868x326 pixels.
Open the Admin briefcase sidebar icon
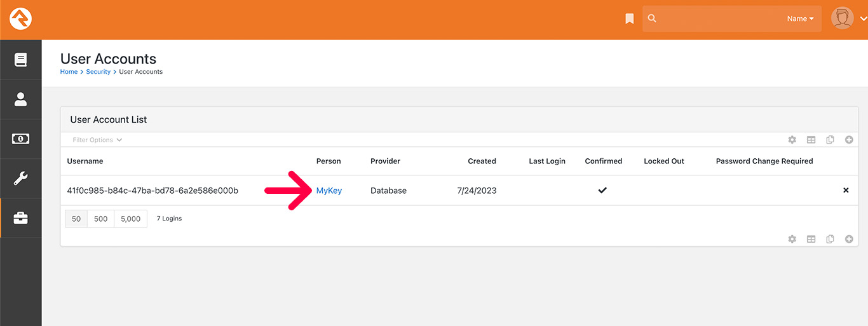[20, 218]
